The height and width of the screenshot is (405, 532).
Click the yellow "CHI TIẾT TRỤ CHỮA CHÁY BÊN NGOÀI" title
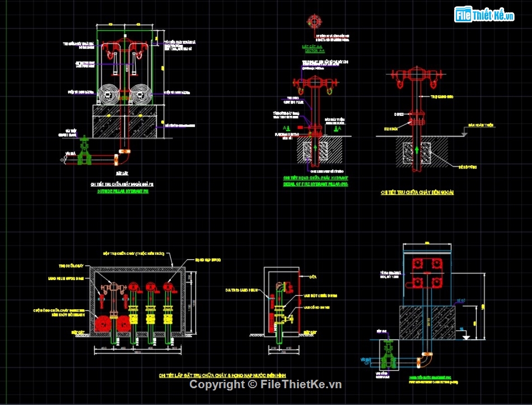tap(417, 192)
